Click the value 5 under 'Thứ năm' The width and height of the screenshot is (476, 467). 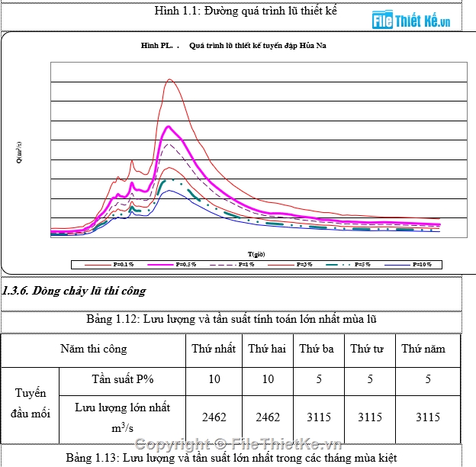point(428,379)
